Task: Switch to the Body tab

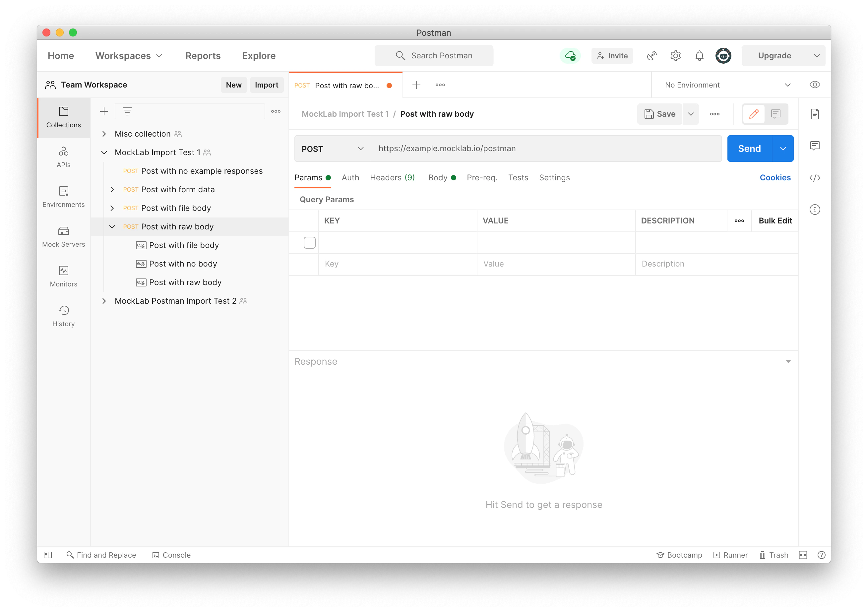Action: pyautogui.click(x=442, y=178)
